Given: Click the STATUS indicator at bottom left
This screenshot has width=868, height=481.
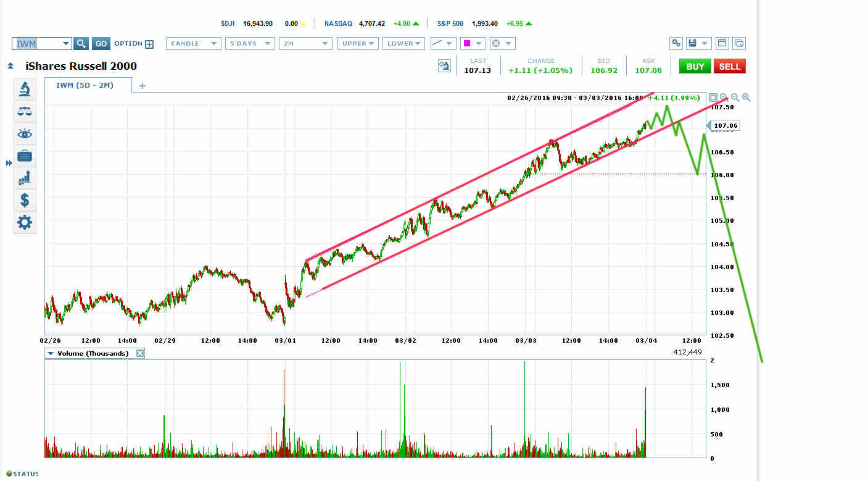Looking at the screenshot, I should click(x=22, y=474).
